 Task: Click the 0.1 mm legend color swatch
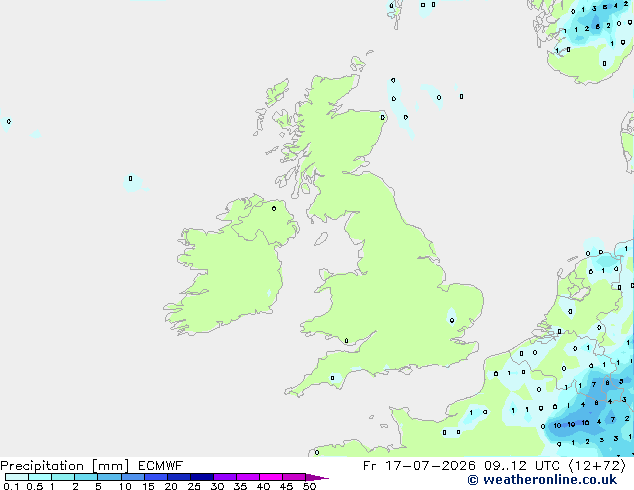(x=17, y=477)
